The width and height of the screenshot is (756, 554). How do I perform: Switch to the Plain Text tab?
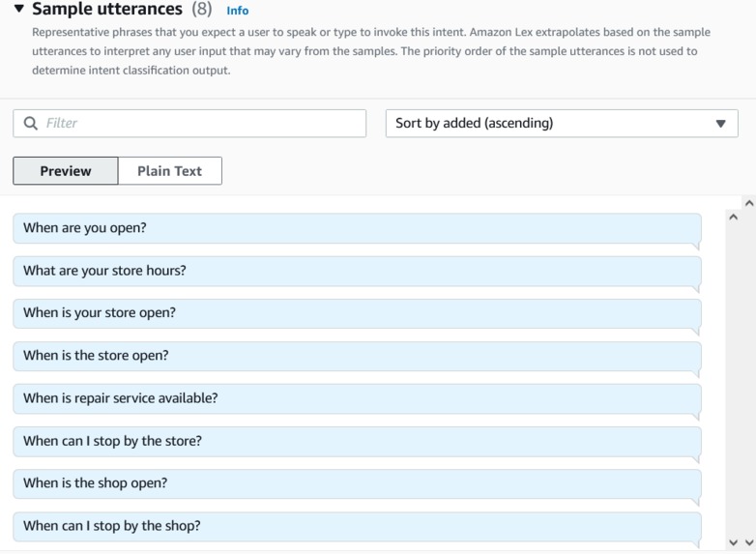(x=169, y=171)
